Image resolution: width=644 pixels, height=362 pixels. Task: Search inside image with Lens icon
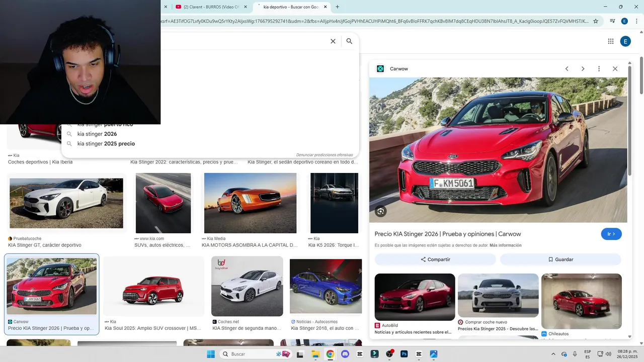tap(380, 212)
